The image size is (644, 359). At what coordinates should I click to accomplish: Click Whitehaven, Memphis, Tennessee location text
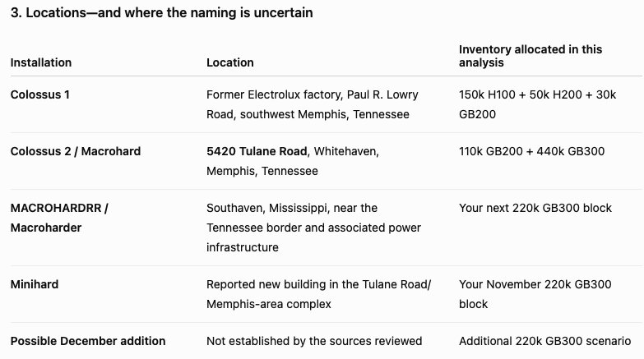pyautogui.click(x=293, y=161)
